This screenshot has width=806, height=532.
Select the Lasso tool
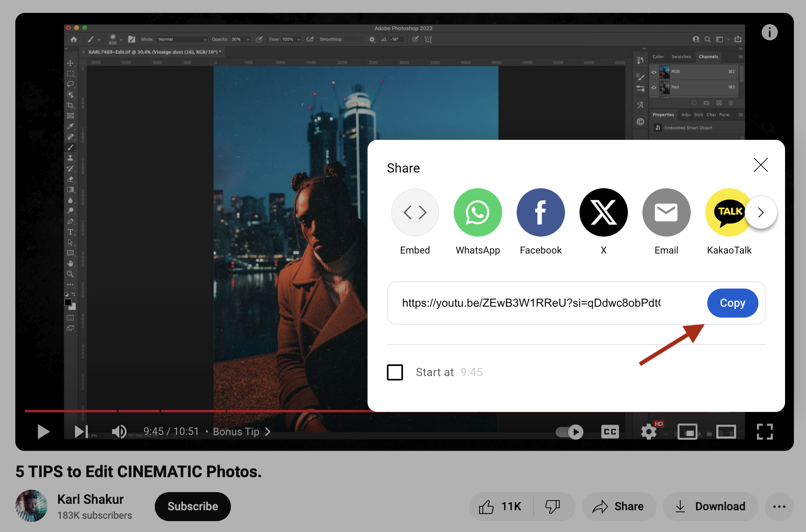click(x=71, y=84)
